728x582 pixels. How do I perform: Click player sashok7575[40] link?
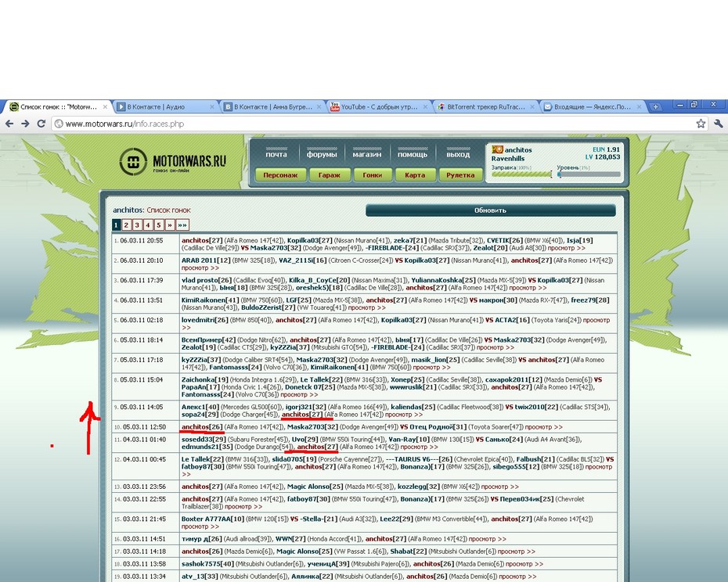[207, 564]
